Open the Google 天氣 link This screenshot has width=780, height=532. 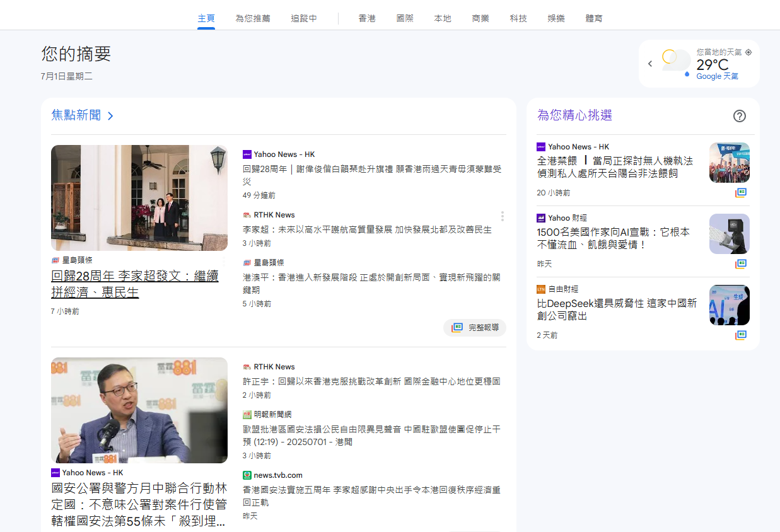pyautogui.click(x=717, y=76)
